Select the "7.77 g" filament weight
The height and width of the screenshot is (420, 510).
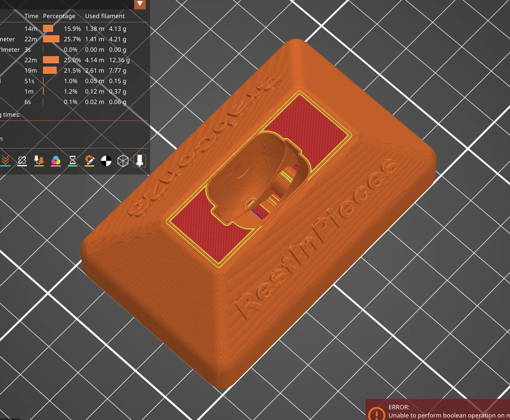point(118,70)
